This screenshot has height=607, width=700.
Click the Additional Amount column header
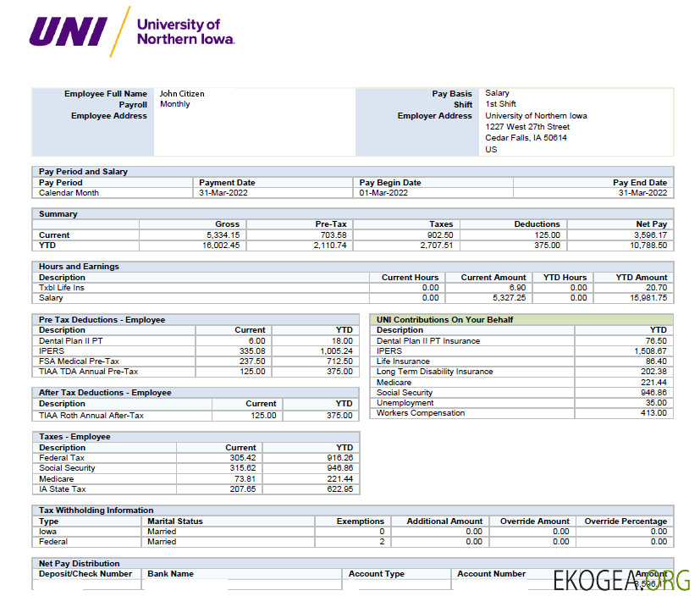pyautogui.click(x=444, y=521)
